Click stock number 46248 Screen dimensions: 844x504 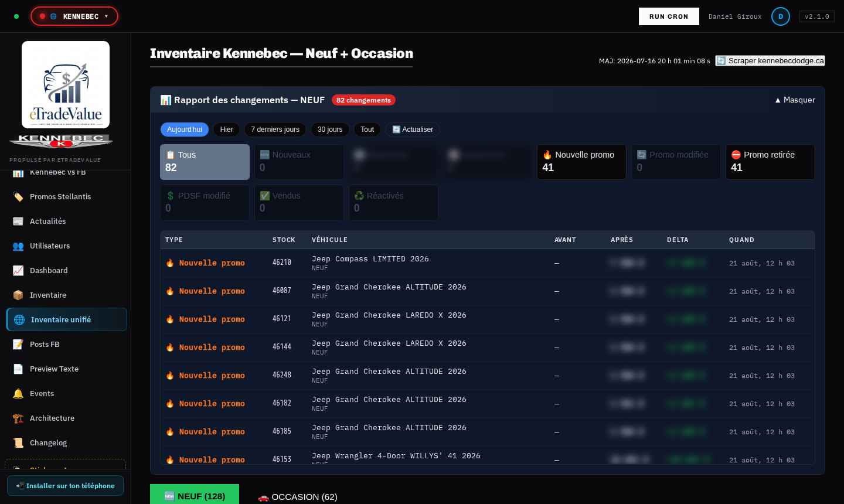282,375
